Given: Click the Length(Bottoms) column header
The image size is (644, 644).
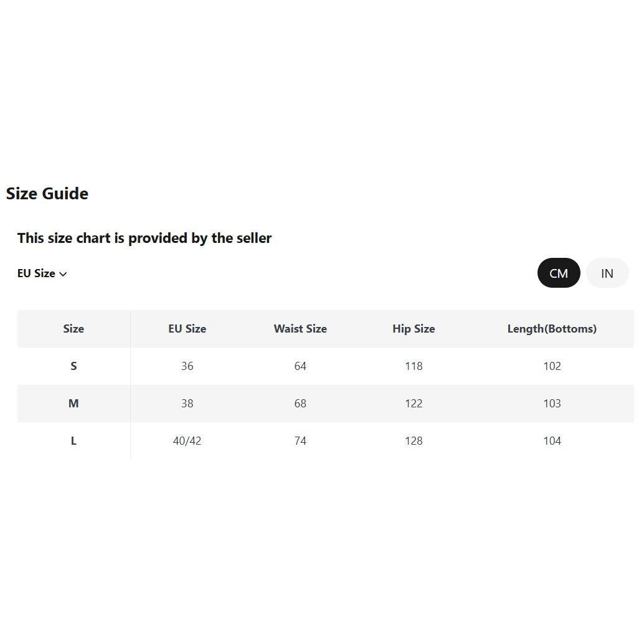Looking at the screenshot, I should 552,329.
